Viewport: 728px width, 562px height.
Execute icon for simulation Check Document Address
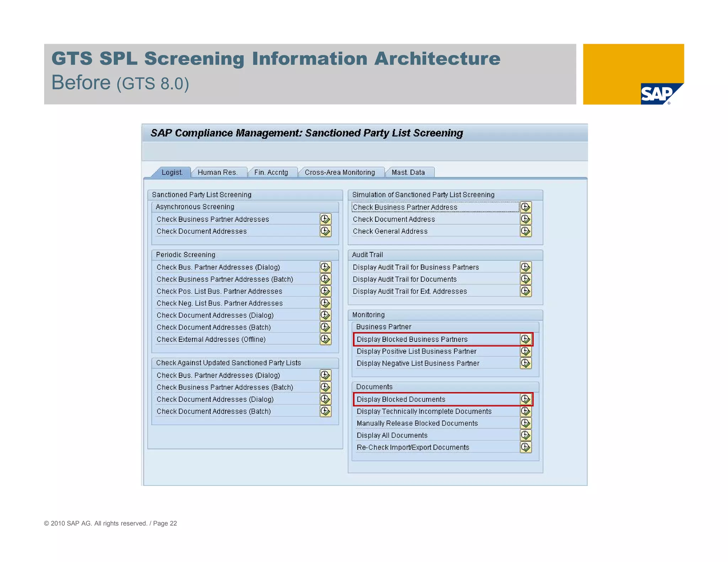pyautogui.click(x=526, y=219)
